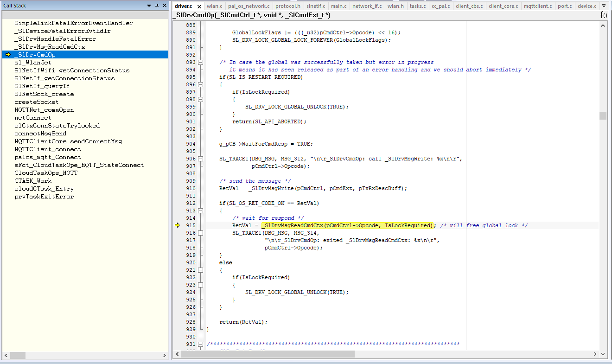612x364 pixels.
Task: Switch to the wlan.h tab
Action: (x=395, y=6)
